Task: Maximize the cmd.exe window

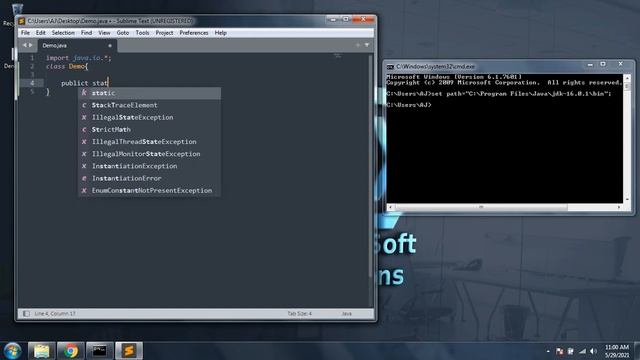Action: click(x=603, y=64)
